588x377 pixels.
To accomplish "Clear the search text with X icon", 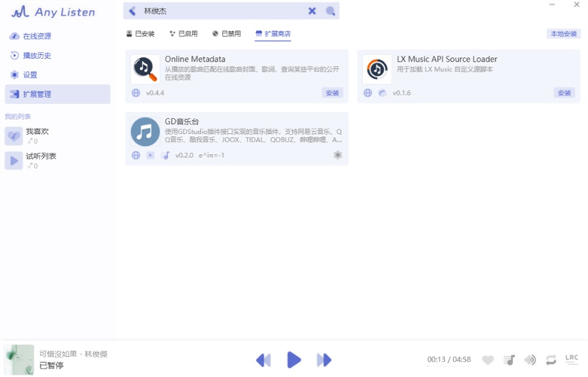I will click(312, 11).
